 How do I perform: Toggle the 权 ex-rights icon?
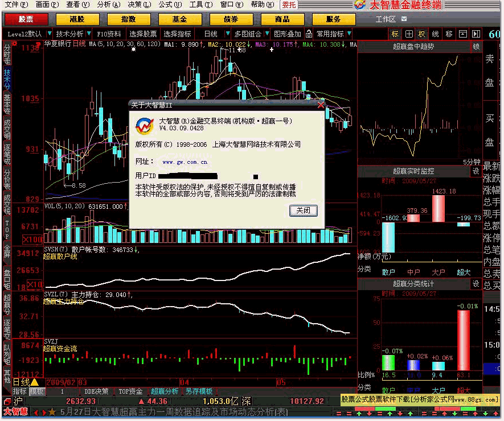pos(422,34)
